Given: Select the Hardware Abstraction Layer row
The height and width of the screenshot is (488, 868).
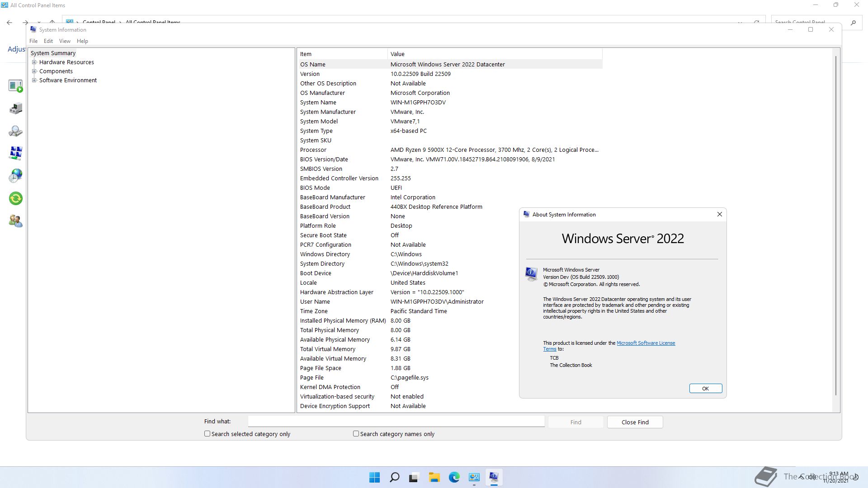Looking at the screenshot, I should pos(450,292).
